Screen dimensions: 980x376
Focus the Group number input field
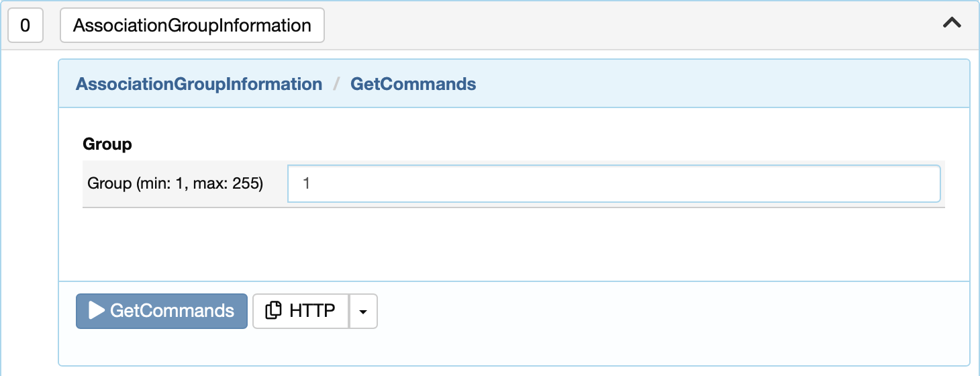tap(614, 183)
